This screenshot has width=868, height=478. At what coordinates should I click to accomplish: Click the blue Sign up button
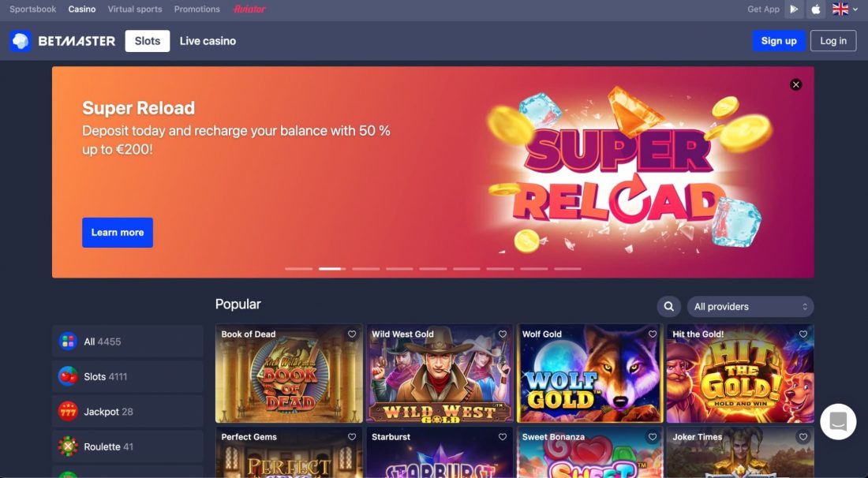coord(778,41)
